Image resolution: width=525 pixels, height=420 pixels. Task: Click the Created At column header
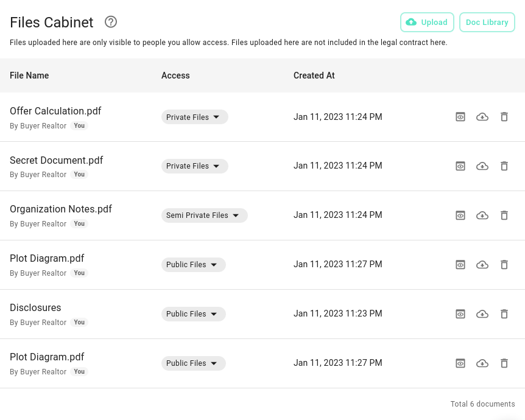tap(314, 75)
